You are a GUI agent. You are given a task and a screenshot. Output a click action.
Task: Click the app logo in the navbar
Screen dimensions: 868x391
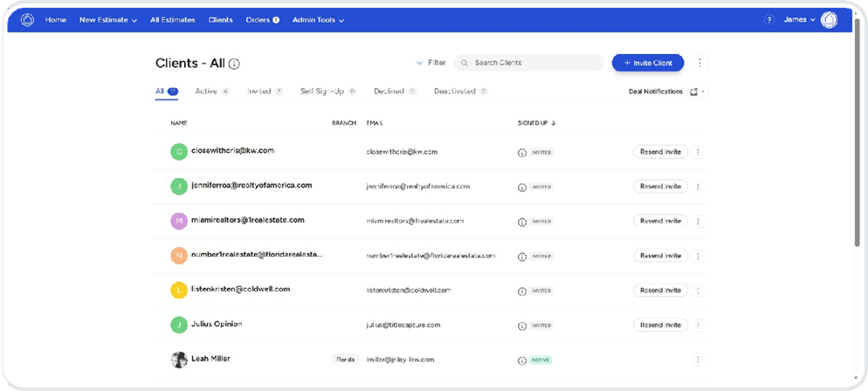[27, 20]
